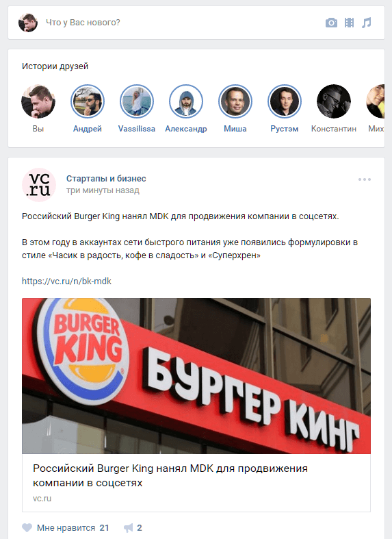Open Александр's story
392x539 pixels.
point(186,101)
